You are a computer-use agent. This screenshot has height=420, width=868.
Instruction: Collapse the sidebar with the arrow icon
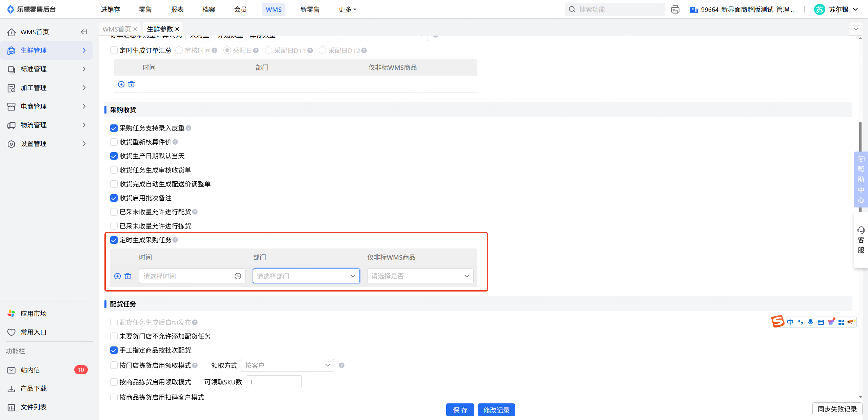[x=84, y=32]
